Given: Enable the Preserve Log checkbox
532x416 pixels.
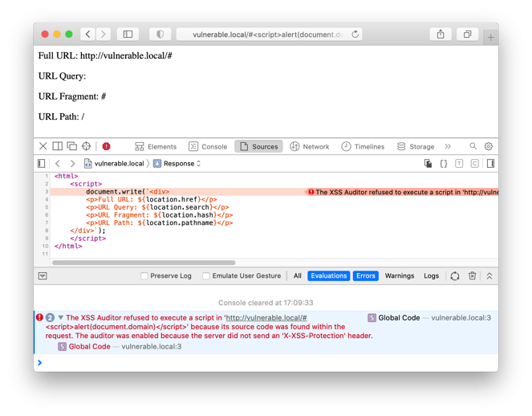Looking at the screenshot, I should click(144, 276).
